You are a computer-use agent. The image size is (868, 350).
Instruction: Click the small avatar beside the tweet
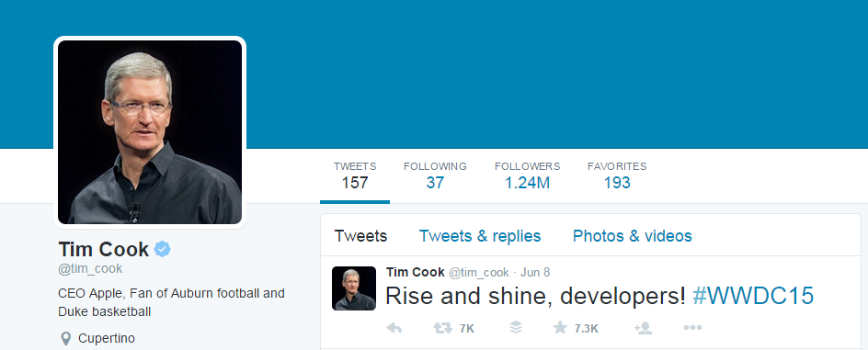354,288
